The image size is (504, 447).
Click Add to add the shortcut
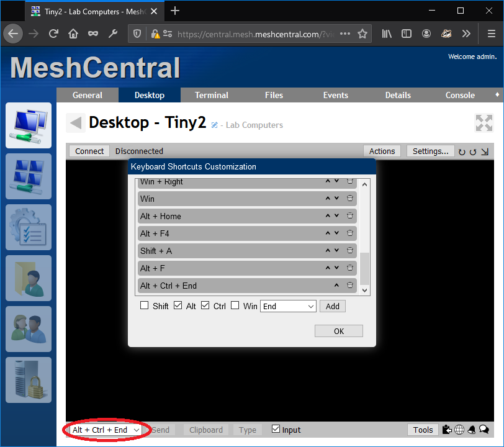332,306
